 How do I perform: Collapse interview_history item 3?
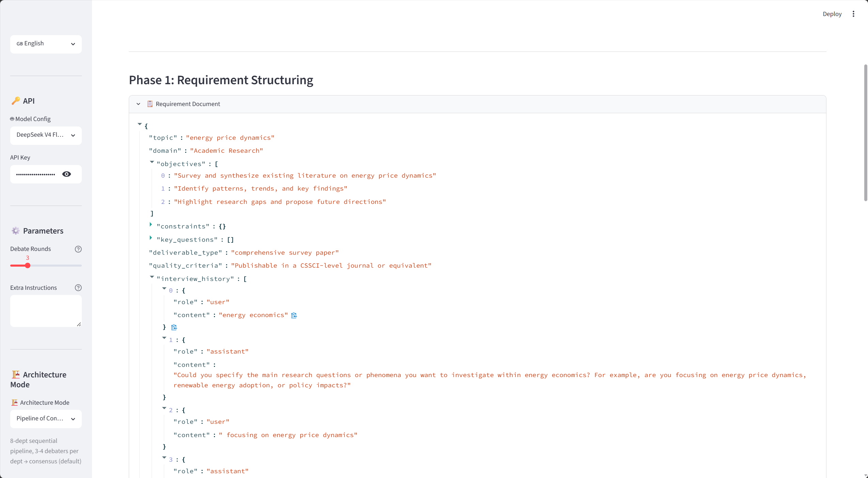(164, 458)
